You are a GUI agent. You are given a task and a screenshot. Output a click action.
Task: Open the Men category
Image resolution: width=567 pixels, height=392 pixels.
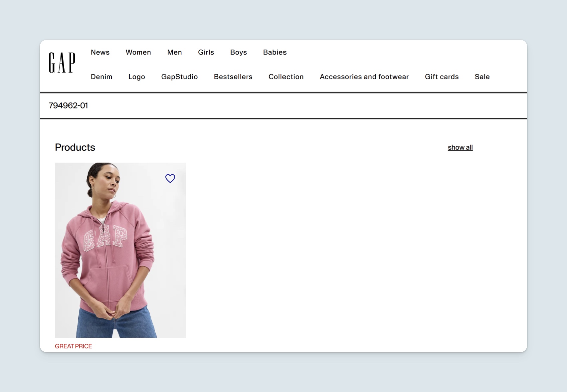[x=174, y=52]
